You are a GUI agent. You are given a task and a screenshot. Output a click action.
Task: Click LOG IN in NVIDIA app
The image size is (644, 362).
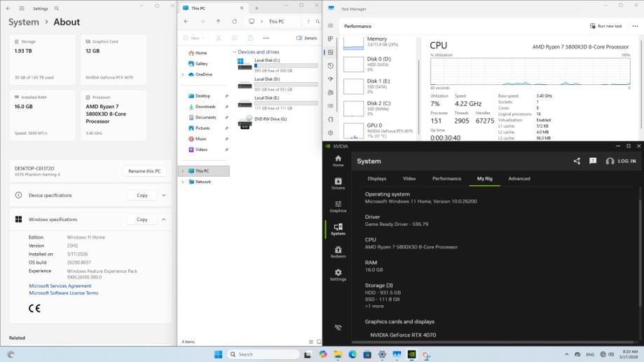(x=621, y=161)
